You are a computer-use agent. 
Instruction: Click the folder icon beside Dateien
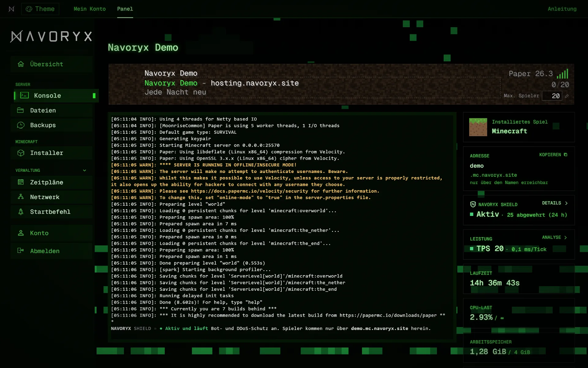[x=21, y=110]
